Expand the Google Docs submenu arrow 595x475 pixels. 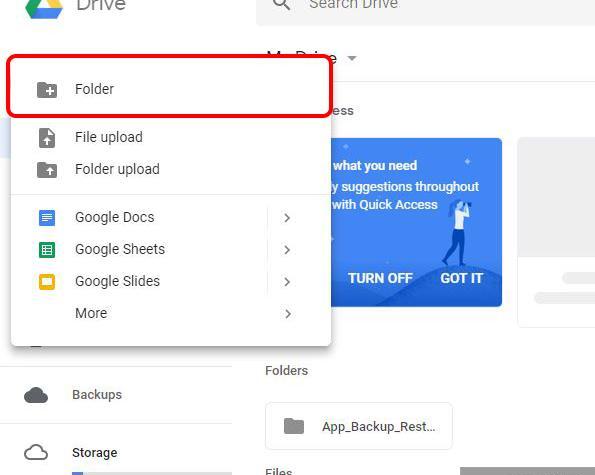(287, 218)
